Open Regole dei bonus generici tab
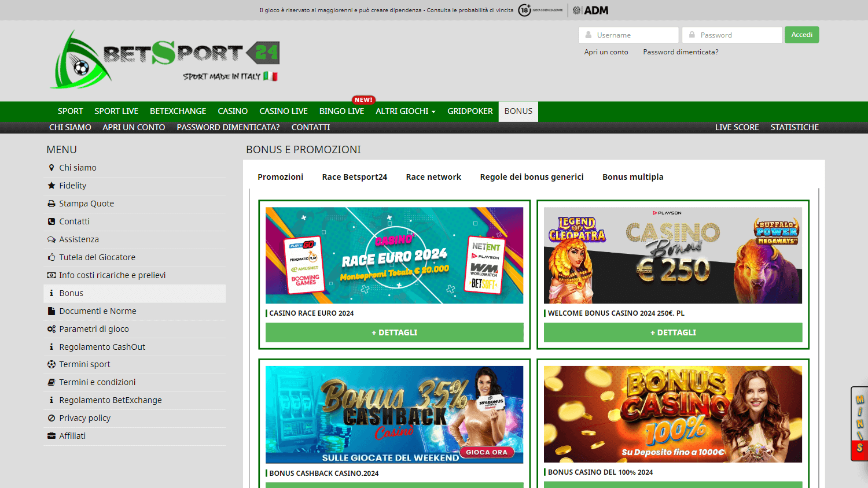868x488 pixels. pyautogui.click(x=532, y=177)
